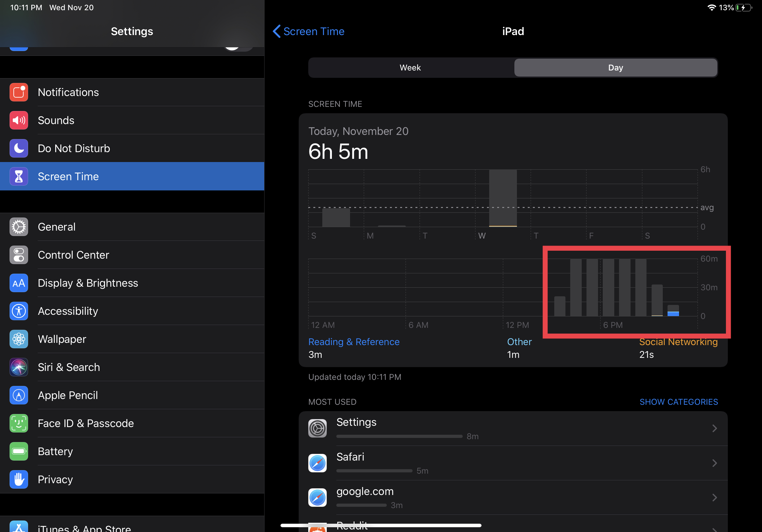Tap 'Updated today 10:11 PM' text
762x532 pixels.
pos(355,377)
